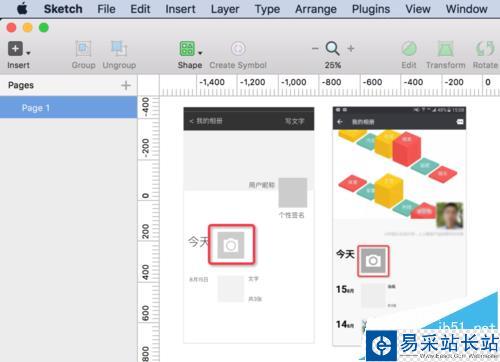This screenshot has width=500, height=362.
Task: Click the 14 date entry in phone screenshot
Action: 345,324
